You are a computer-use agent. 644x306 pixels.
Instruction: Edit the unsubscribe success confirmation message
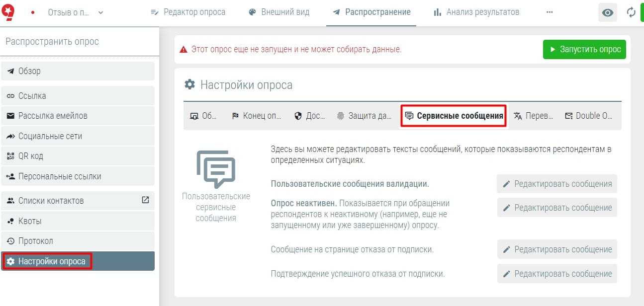[557, 274]
